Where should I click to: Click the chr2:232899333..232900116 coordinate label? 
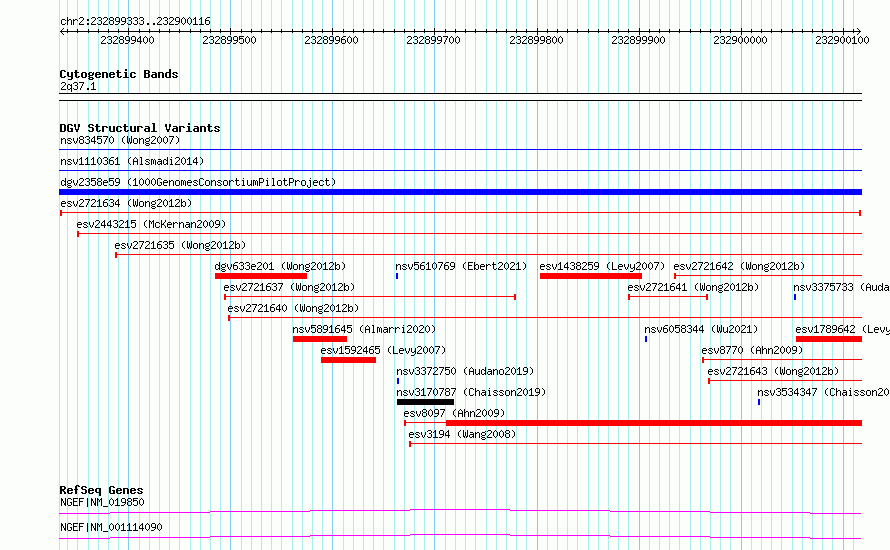coord(135,21)
